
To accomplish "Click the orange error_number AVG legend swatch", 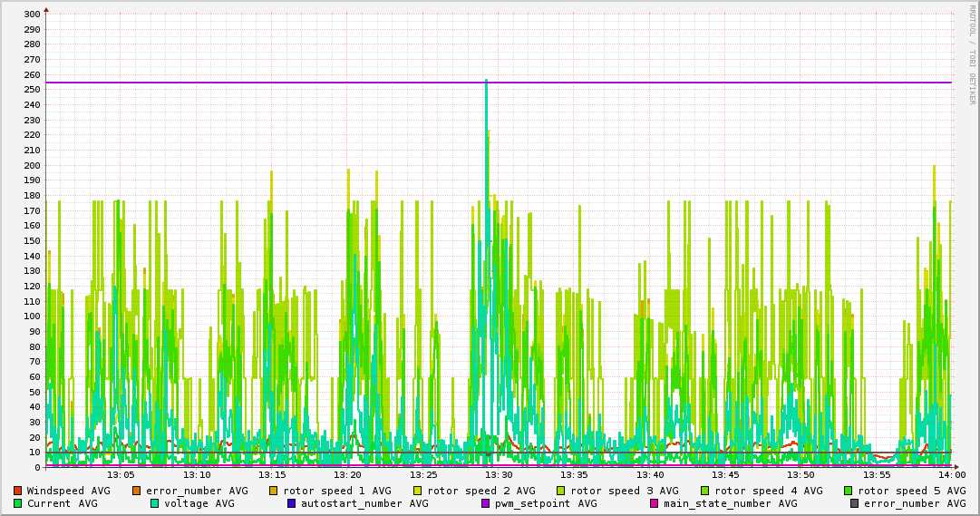I will [x=137, y=491].
